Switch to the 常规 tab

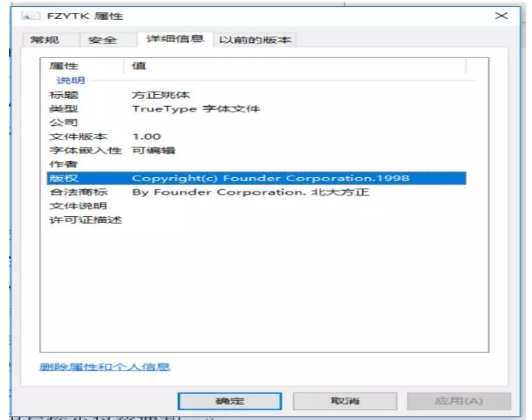(44, 40)
